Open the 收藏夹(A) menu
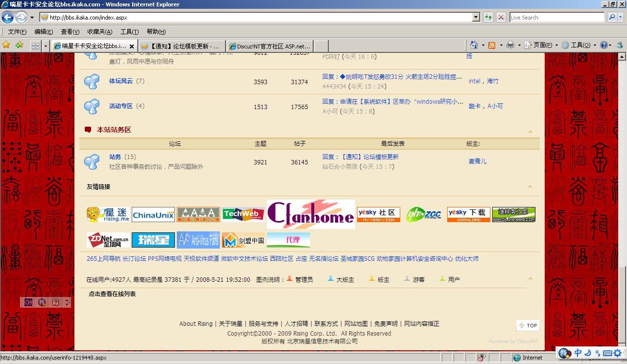The width and height of the screenshot is (627, 364). pyautogui.click(x=99, y=32)
